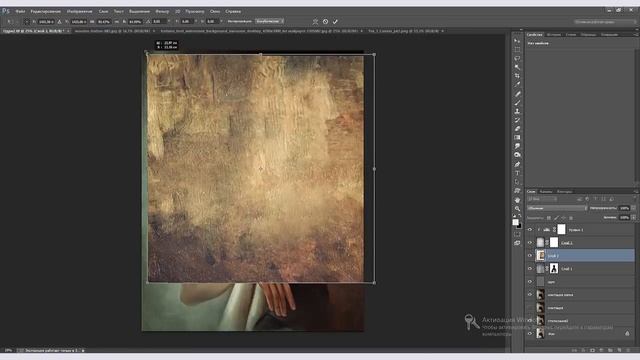Click the add layer mask button
This screenshot has width=640, height=360.
pyautogui.click(x=592, y=350)
